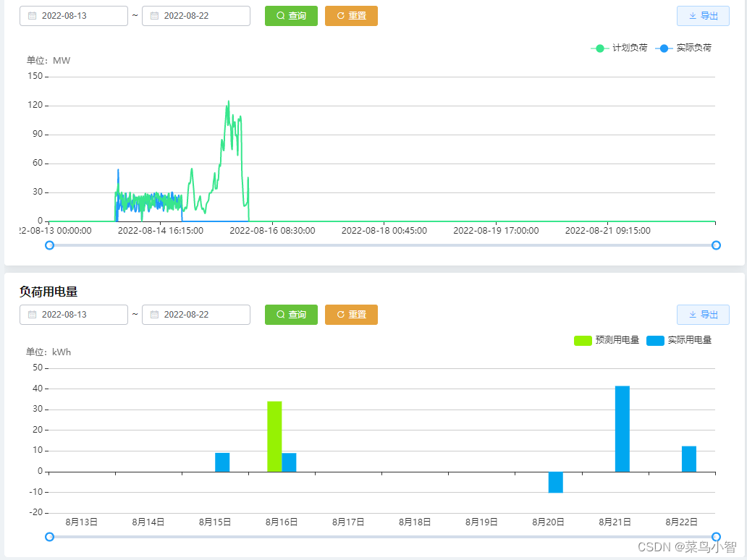Image resolution: width=747 pixels, height=560 pixels.
Task: Toggle 计划负荷 legend series
Action: point(619,48)
